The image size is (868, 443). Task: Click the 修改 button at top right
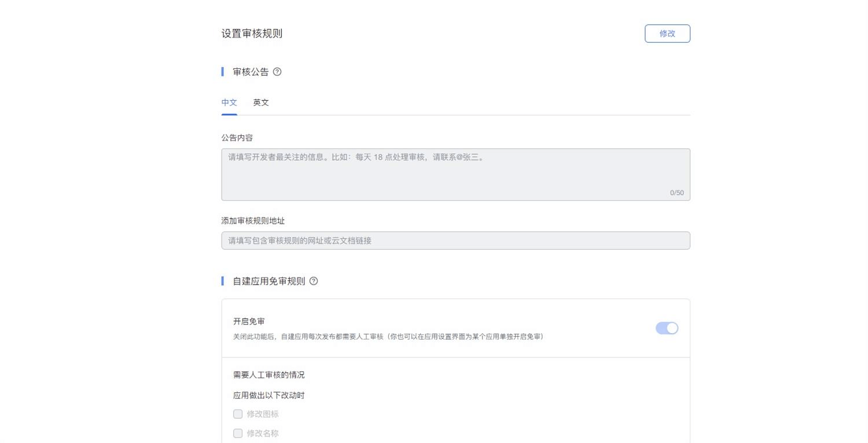pyautogui.click(x=667, y=34)
